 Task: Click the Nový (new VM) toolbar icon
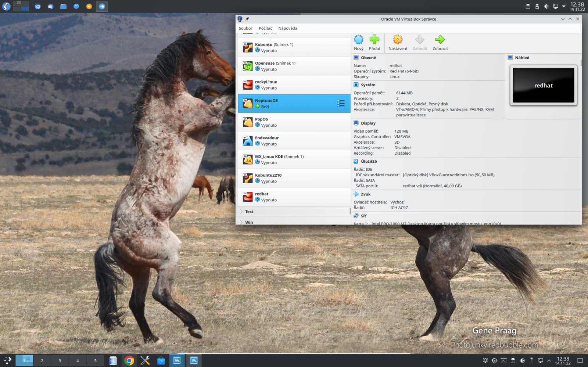[x=359, y=39]
